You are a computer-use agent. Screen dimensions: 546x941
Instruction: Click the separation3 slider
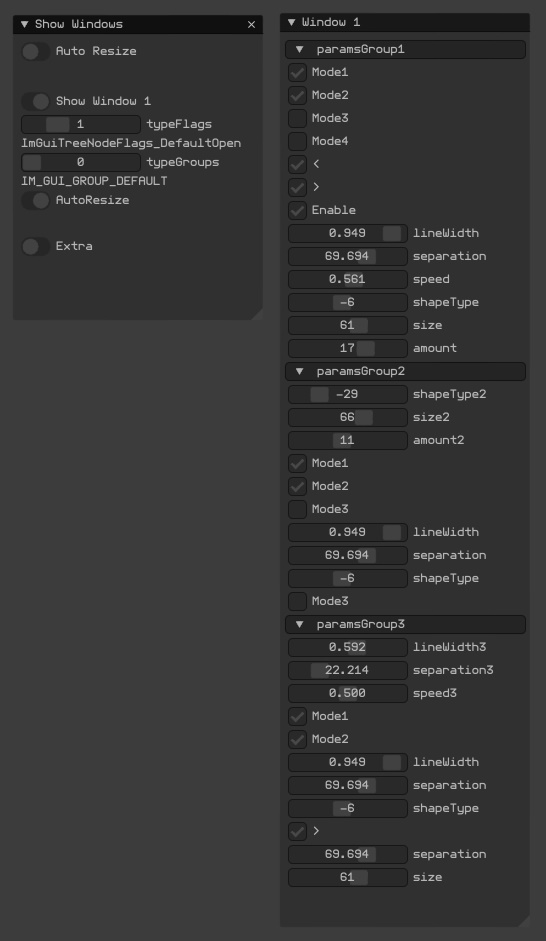click(348, 670)
